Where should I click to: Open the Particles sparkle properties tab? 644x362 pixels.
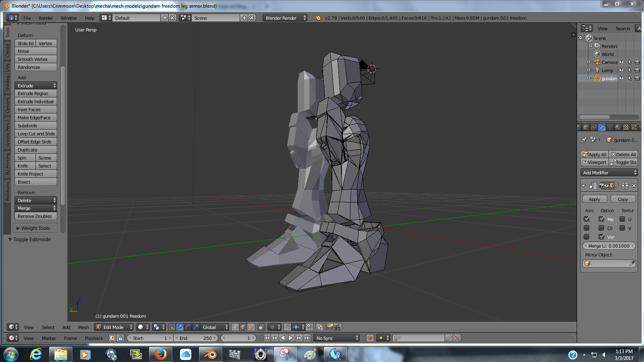pyautogui.click(x=634, y=127)
